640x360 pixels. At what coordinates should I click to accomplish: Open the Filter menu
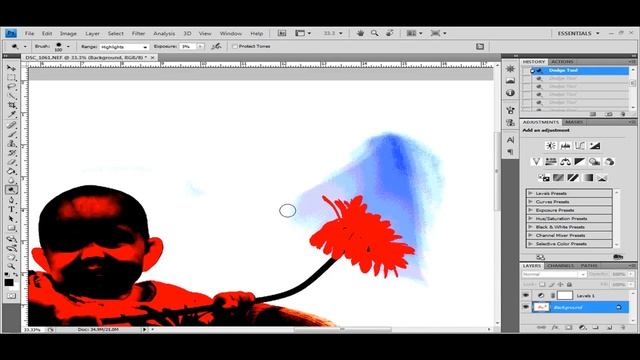pyautogui.click(x=138, y=33)
